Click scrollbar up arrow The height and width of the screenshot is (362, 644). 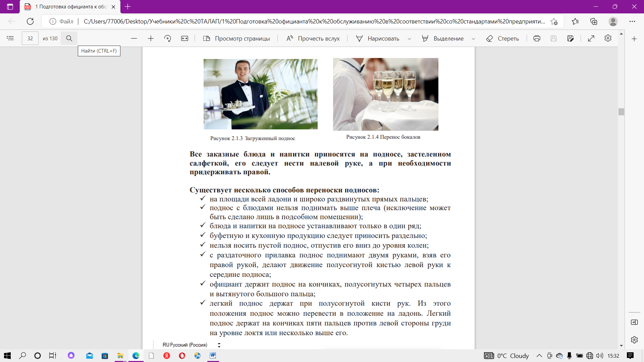(x=621, y=34)
